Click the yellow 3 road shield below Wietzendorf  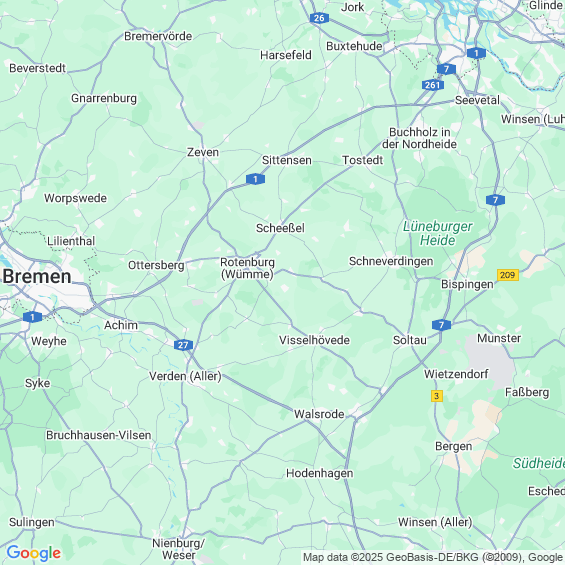coord(437,396)
